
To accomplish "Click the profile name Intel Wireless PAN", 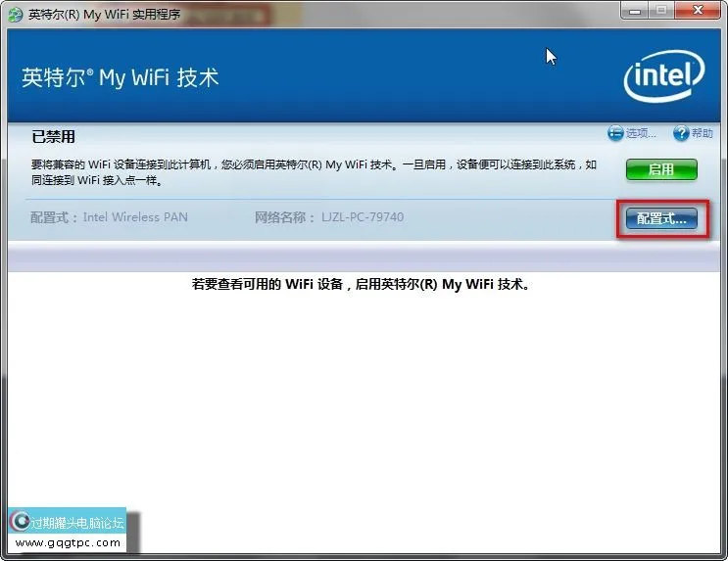I will [x=135, y=217].
